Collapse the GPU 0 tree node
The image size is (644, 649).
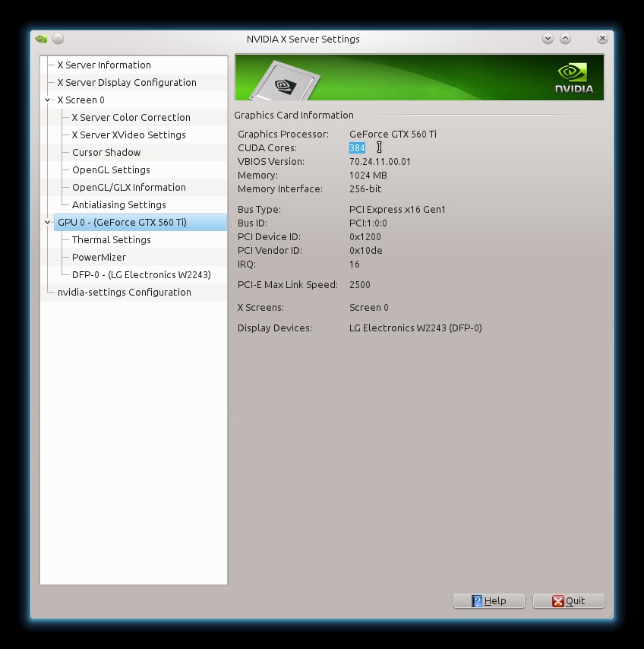[x=47, y=222]
